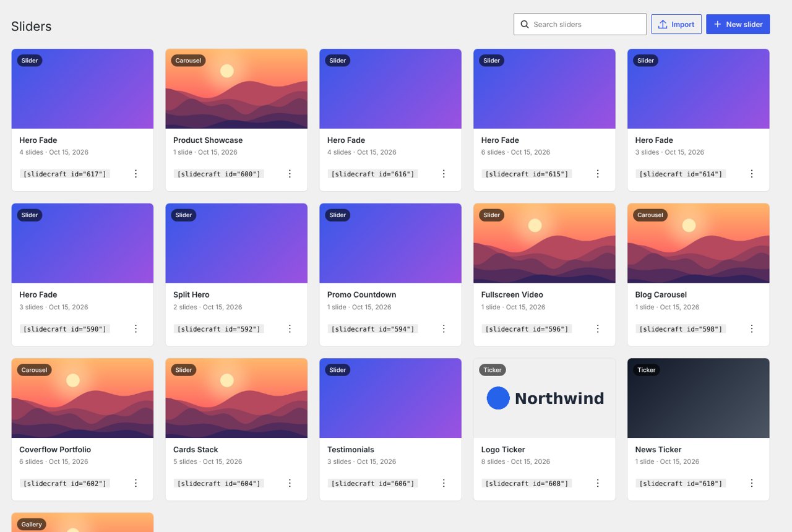This screenshot has height=532, width=792.
Task: Click the Import button
Action: [x=676, y=24]
